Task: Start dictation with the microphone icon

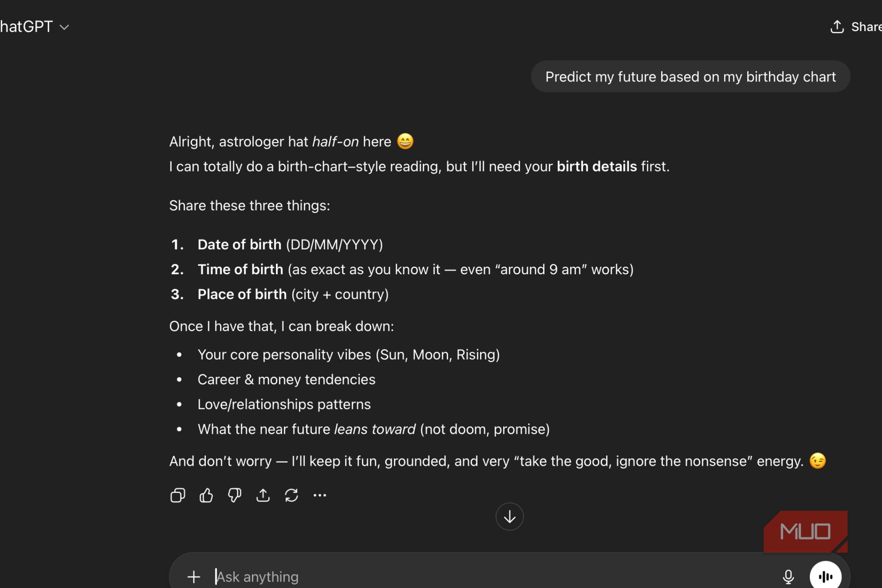Action: [x=788, y=576]
